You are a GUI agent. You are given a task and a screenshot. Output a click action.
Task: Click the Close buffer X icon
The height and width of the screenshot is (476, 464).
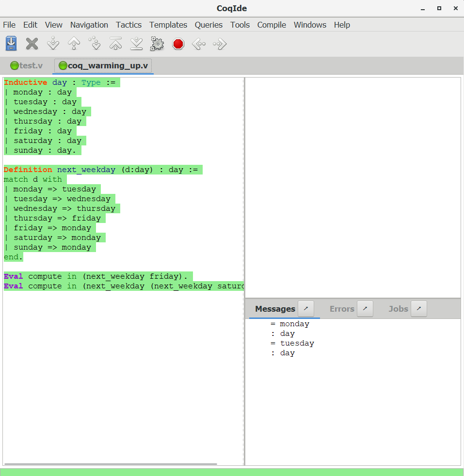point(32,44)
